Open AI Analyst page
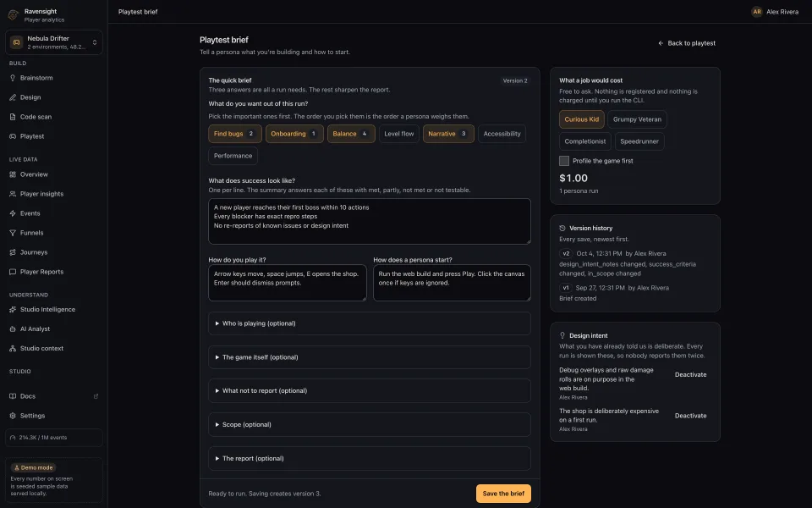The height and width of the screenshot is (508, 812). pyautogui.click(x=54, y=329)
